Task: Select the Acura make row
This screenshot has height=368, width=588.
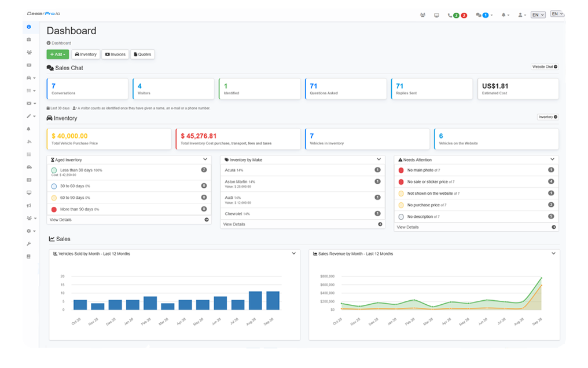Action: pyautogui.click(x=303, y=170)
